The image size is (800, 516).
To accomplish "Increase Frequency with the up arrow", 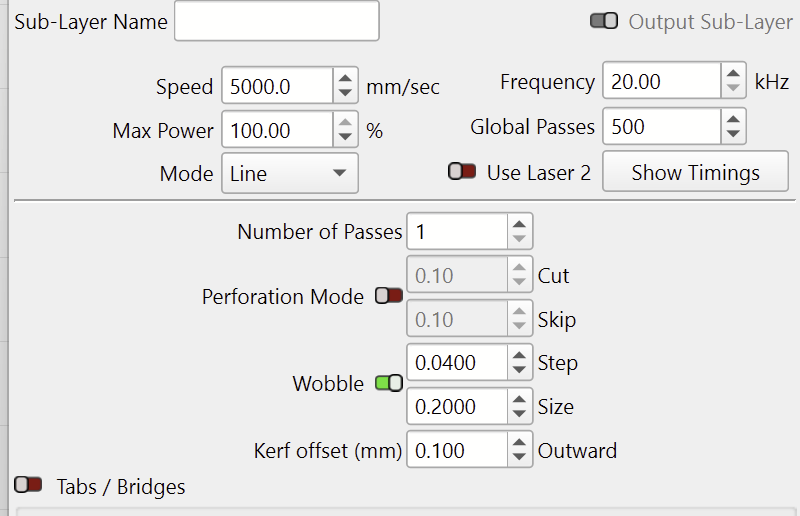I will click(733, 74).
